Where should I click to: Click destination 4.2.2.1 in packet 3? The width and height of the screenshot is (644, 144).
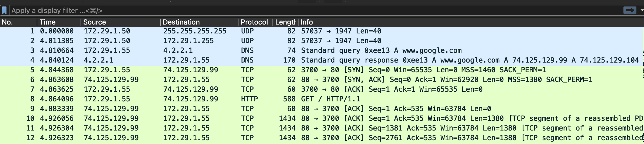pyautogui.click(x=178, y=50)
